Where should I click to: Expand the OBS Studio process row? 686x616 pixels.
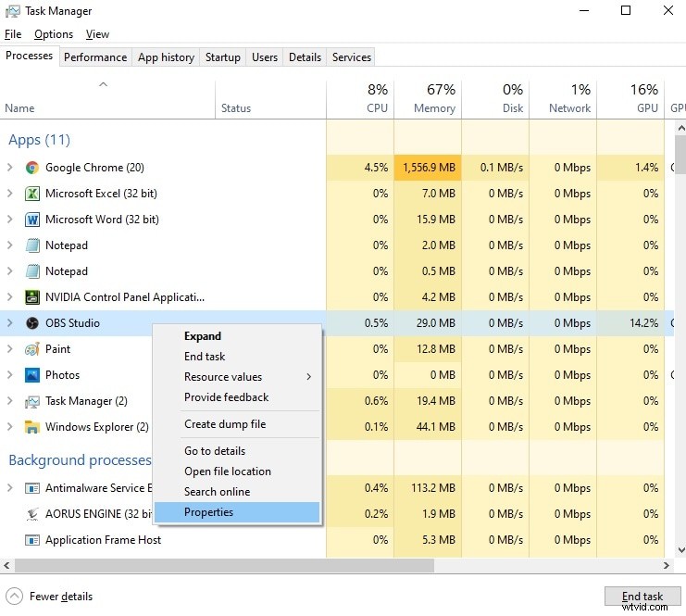pyautogui.click(x=10, y=323)
